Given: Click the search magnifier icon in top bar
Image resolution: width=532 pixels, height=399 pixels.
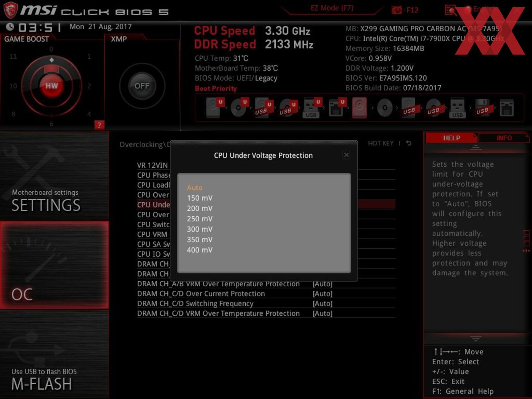Looking at the screenshot, I should [451, 10].
